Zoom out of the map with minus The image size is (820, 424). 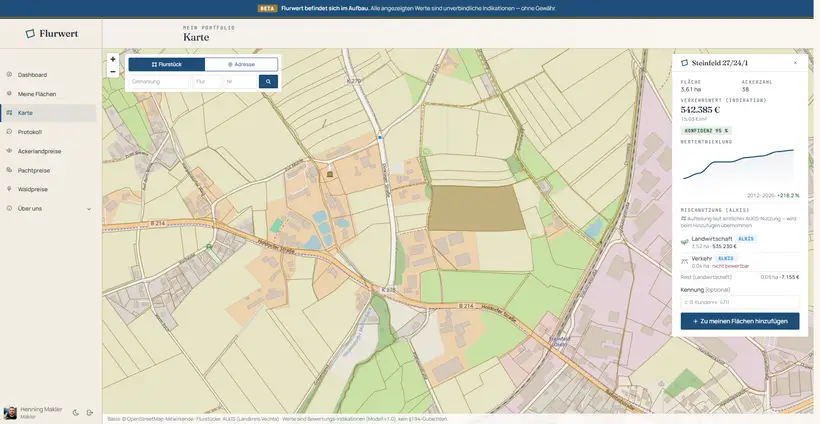(113, 72)
